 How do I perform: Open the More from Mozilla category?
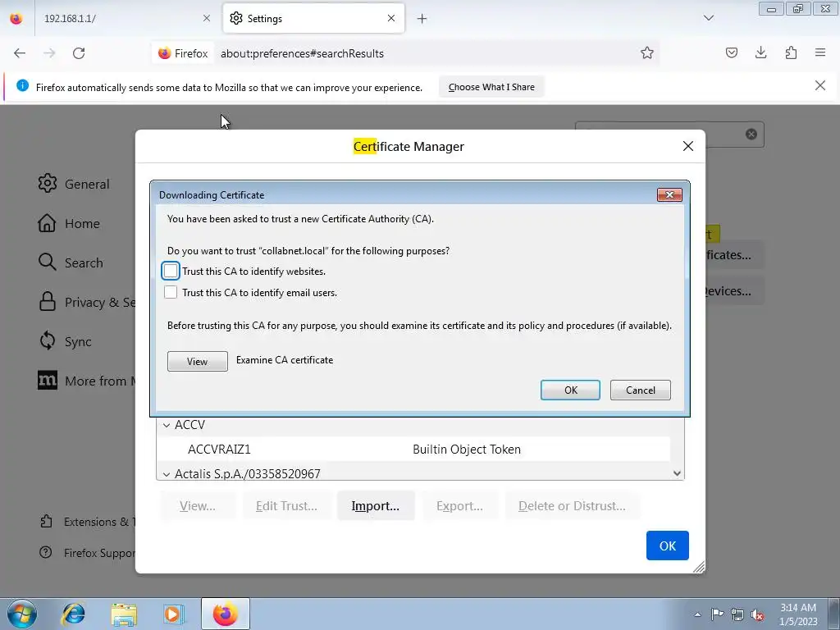(85, 381)
